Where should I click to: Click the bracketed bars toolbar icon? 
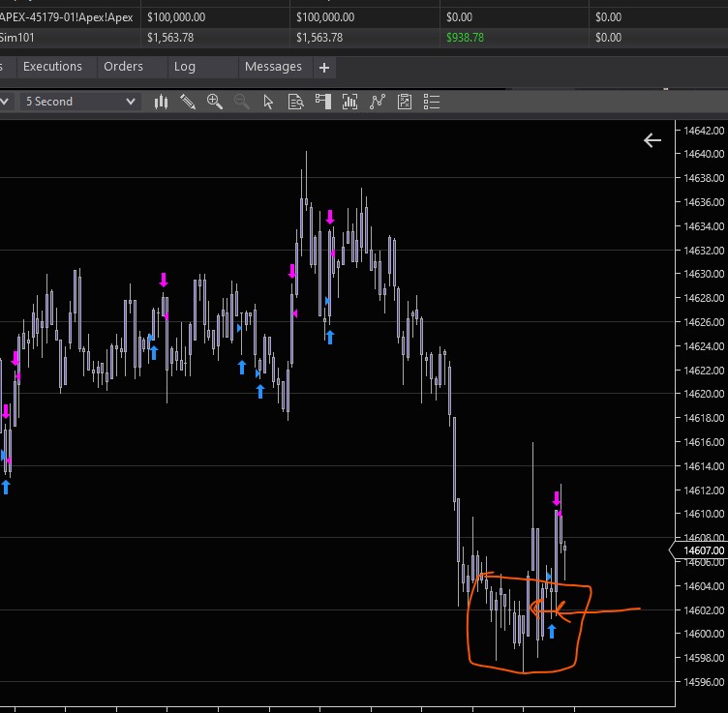pos(350,102)
